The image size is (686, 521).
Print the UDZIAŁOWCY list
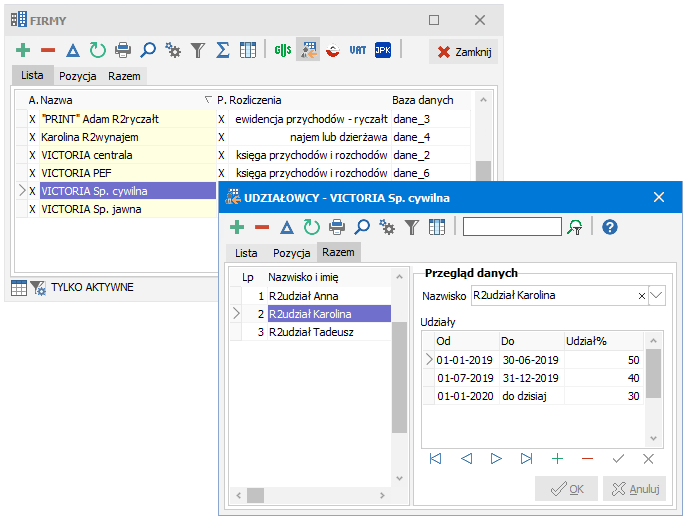337,227
